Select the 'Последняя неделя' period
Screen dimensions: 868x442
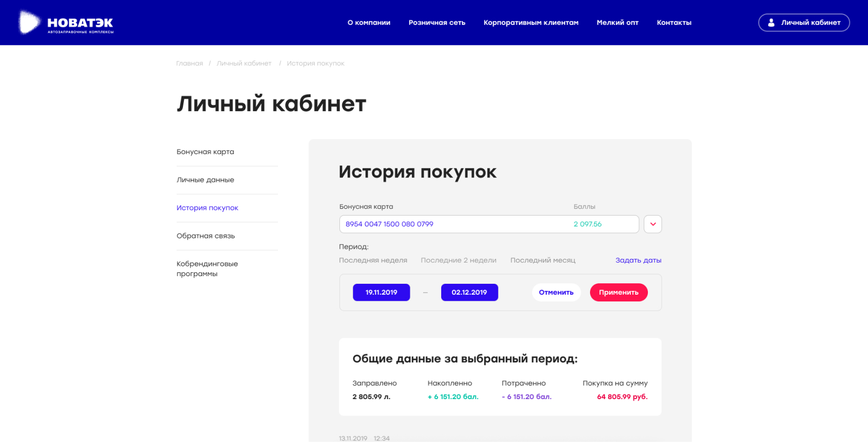(373, 261)
